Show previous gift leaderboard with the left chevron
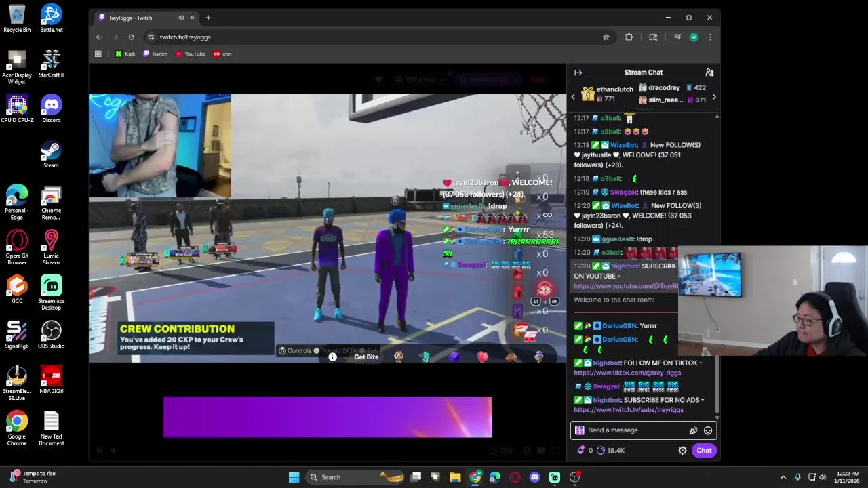This screenshot has height=488, width=868. [573, 97]
